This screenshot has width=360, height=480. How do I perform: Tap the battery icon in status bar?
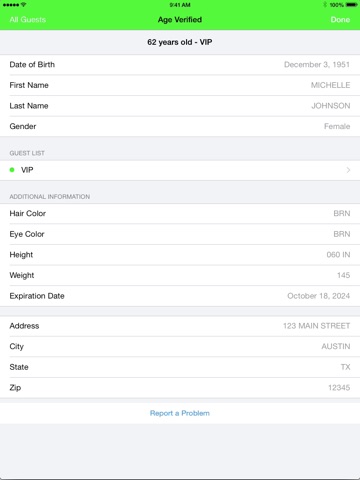click(x=352, y=5)
